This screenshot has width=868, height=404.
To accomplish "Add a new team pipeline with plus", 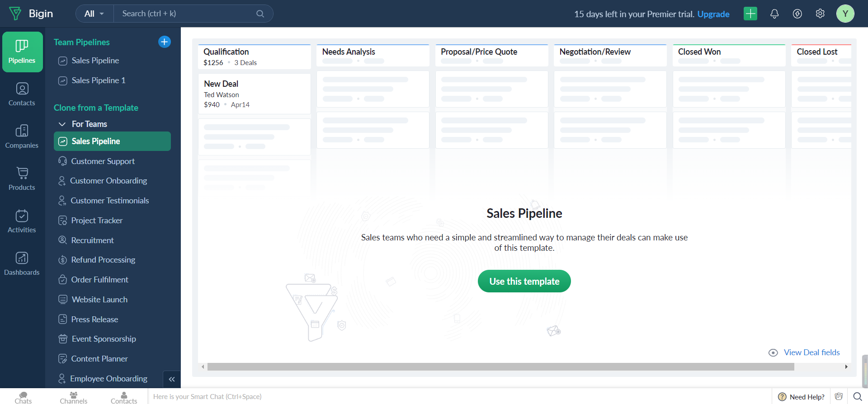I will pos(165,42).
